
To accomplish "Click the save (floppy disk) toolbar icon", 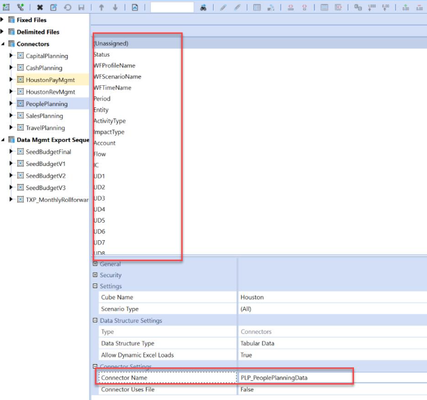I will point(81,7).
